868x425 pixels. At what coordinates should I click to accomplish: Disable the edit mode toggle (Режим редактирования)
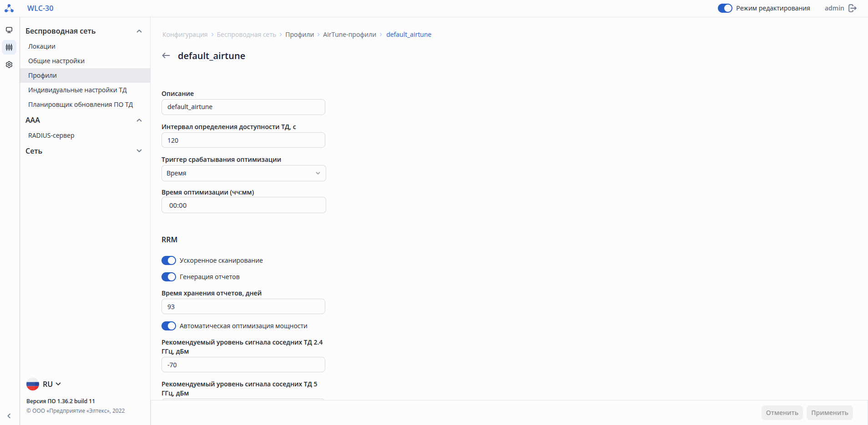[725, 8]
